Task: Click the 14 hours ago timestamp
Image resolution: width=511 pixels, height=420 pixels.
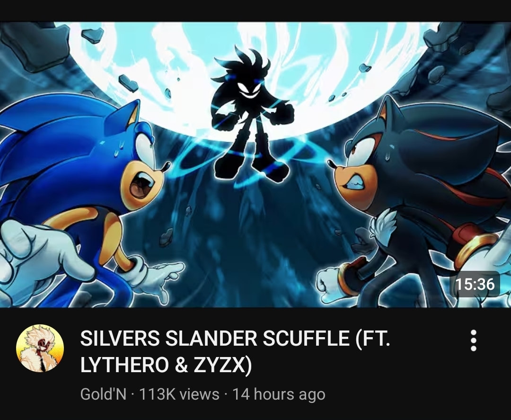Action: point(279,394)
